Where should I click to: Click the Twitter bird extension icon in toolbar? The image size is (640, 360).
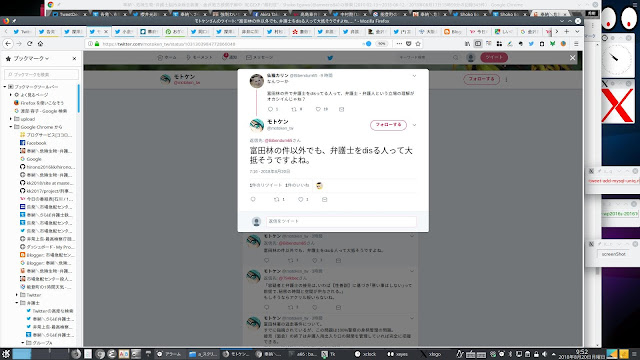(x=531, y=44)
